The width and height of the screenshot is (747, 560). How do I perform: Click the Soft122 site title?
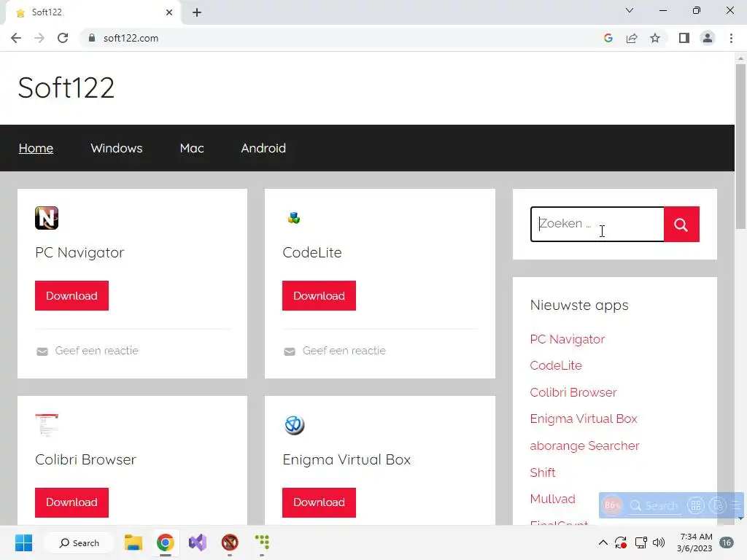click(66, 87)
